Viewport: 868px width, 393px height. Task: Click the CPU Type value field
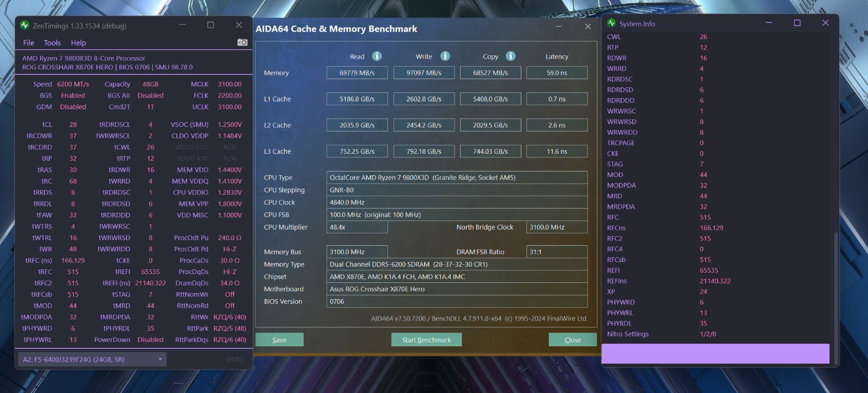pos(457,178)
